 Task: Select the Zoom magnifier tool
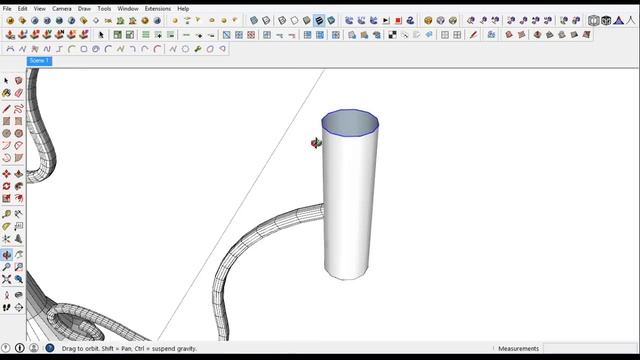tap(6, 267)
